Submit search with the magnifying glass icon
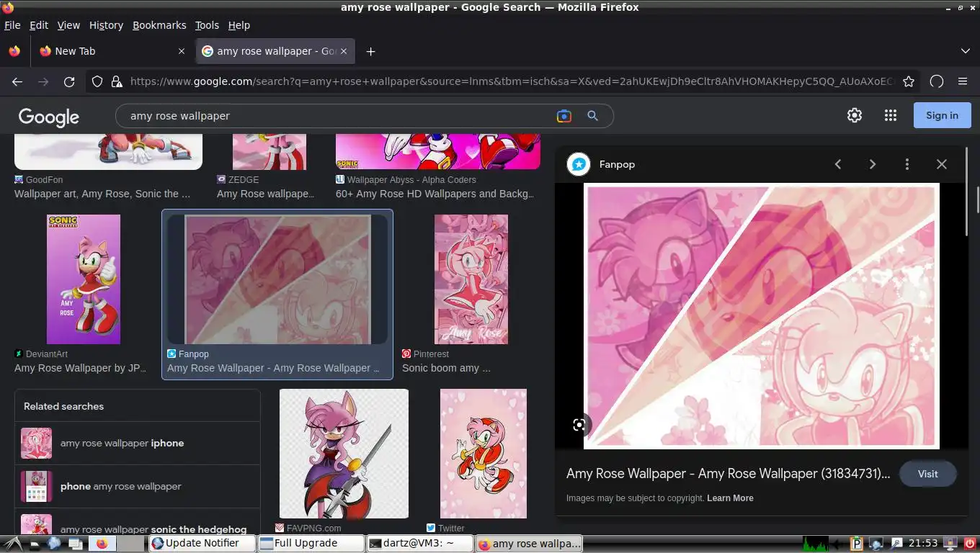The height and width of the screenshot is (553, 980). point(592,116)
